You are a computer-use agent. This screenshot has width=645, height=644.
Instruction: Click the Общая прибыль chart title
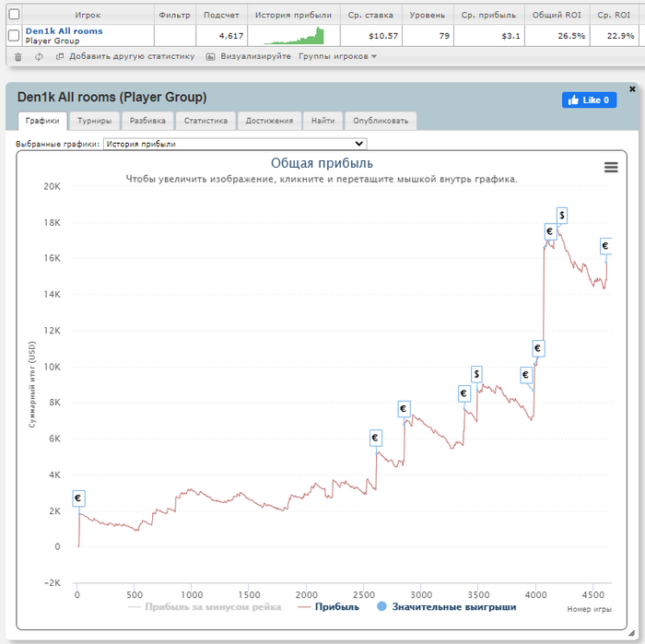[x=322, y=163]
